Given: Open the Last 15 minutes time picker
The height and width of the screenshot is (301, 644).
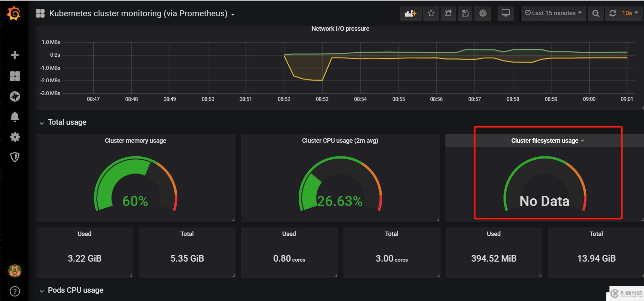Looking at the screenshot, I should [x=554, y=13].
